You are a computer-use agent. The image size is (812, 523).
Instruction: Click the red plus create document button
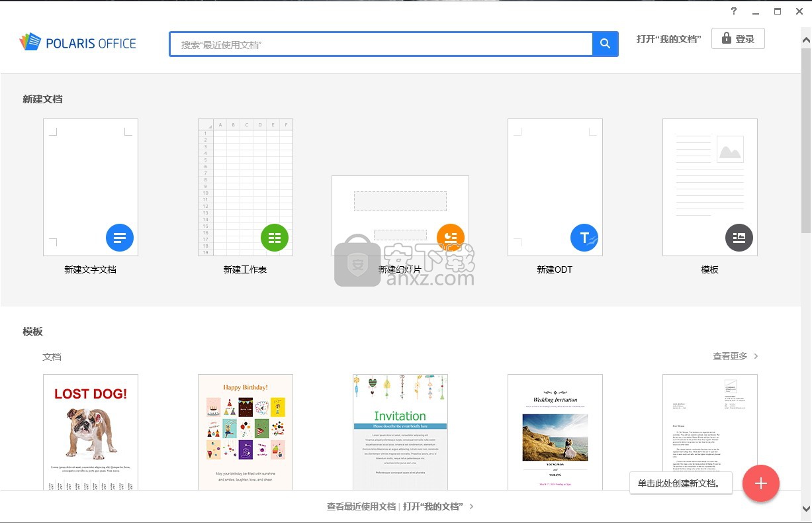[x=761, y=483]
